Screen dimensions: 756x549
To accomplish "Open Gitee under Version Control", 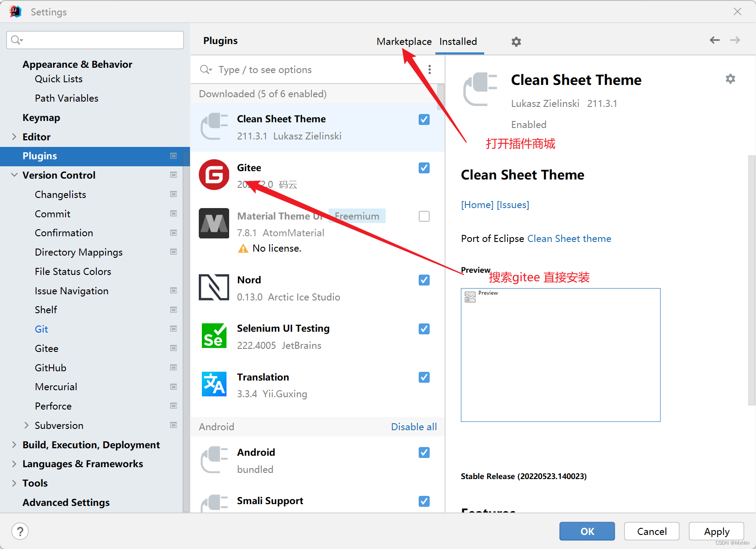I will (x=47, y=348).
